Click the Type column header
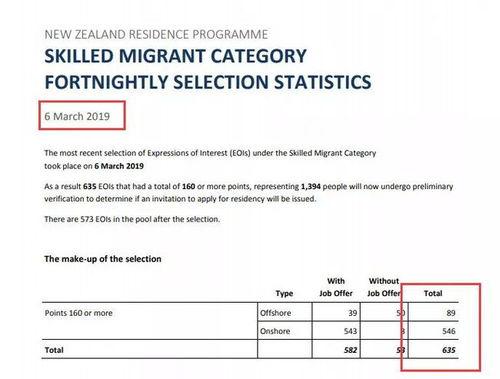500x379 pixels. coord(284,293)
